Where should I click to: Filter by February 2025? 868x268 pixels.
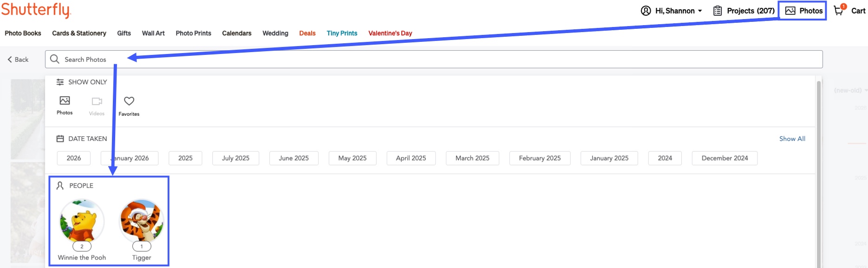point(540,158)
